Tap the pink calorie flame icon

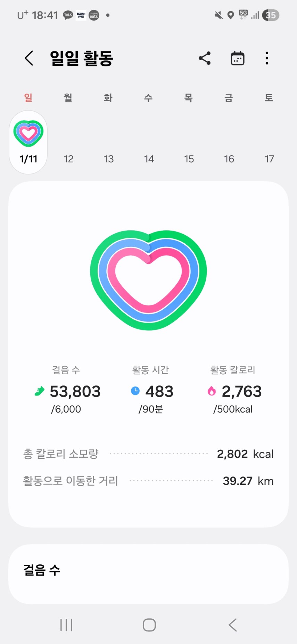(x=212, y=391)
